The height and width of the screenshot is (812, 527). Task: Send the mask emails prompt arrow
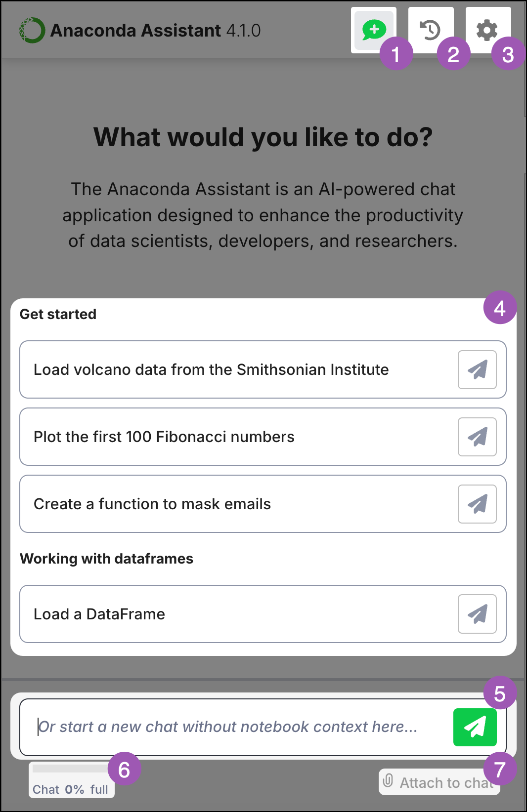pyautogui.click(x=477, y=504)
